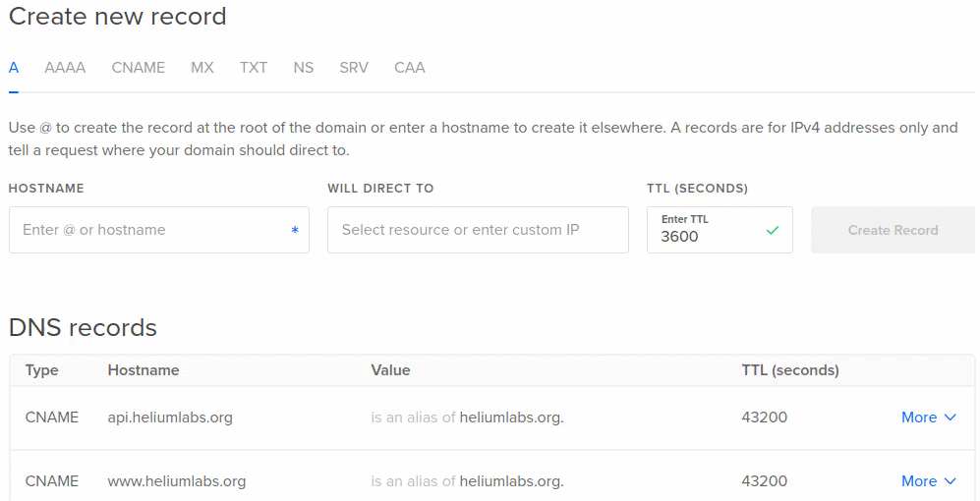Image resolution: width=980 pixels, height=501 pixels.
Task: Select the CAA record tab
Action: (409, 68)
